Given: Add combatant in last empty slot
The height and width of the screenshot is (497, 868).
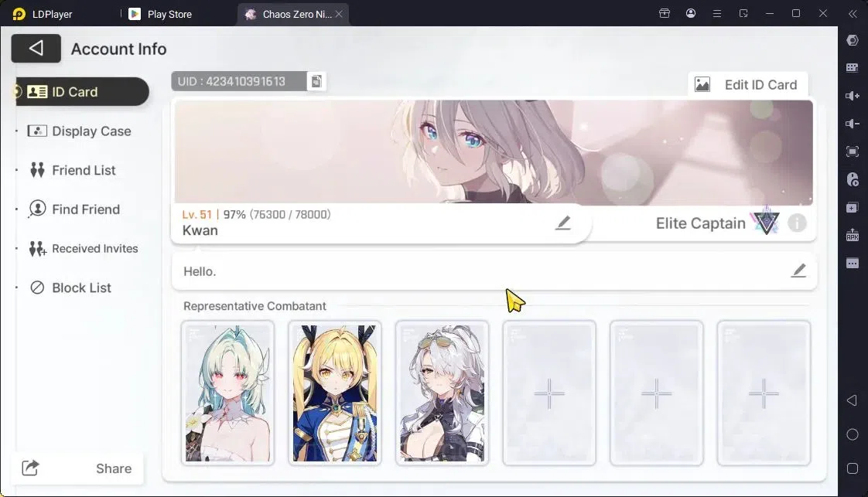Looking at the screenshot, I should click(764, 393).
